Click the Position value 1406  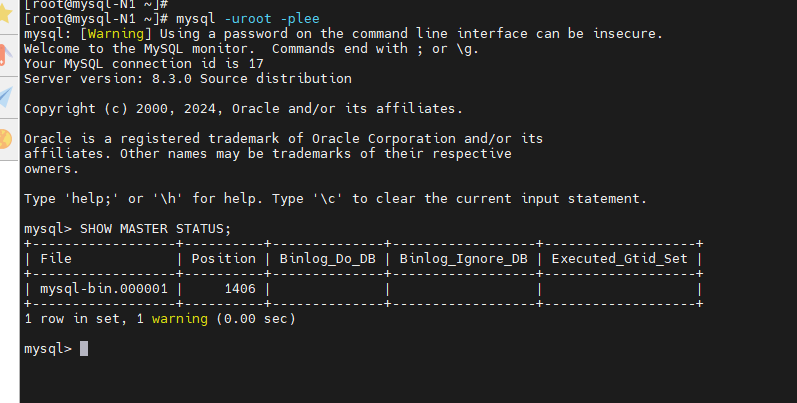tap(240, 289)
